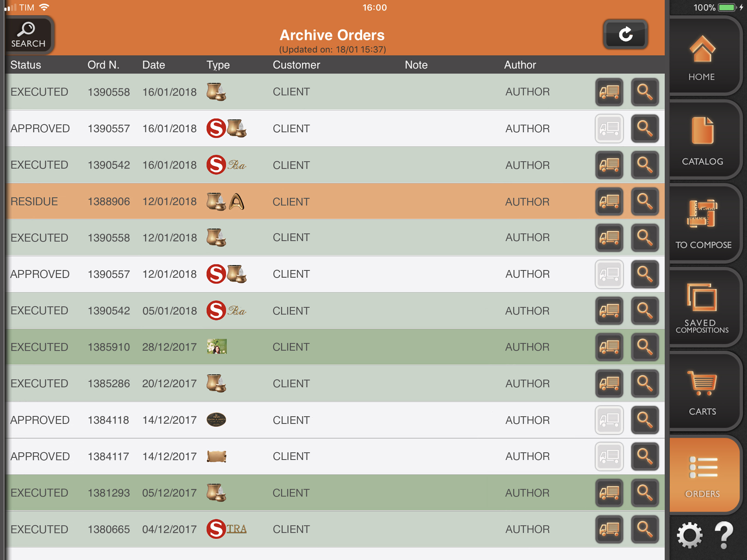The image size is (747, 560).
Task: Open magnifier for order 1381293
Action: pyautogui.click(x=645, y=493)
